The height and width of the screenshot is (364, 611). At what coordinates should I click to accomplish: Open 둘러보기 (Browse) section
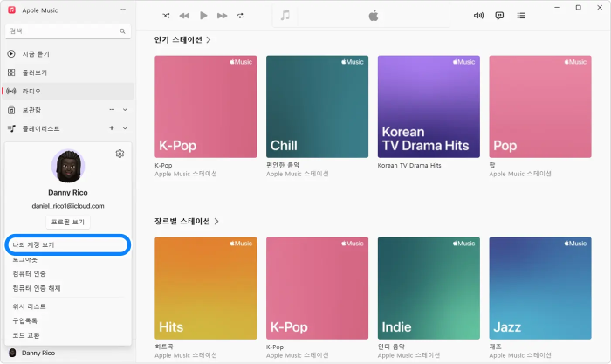(x=68, y=72)
